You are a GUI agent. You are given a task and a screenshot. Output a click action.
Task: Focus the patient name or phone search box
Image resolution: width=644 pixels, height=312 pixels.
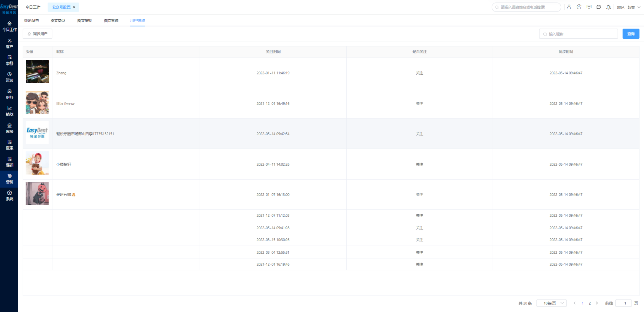(x=526, y=7)
